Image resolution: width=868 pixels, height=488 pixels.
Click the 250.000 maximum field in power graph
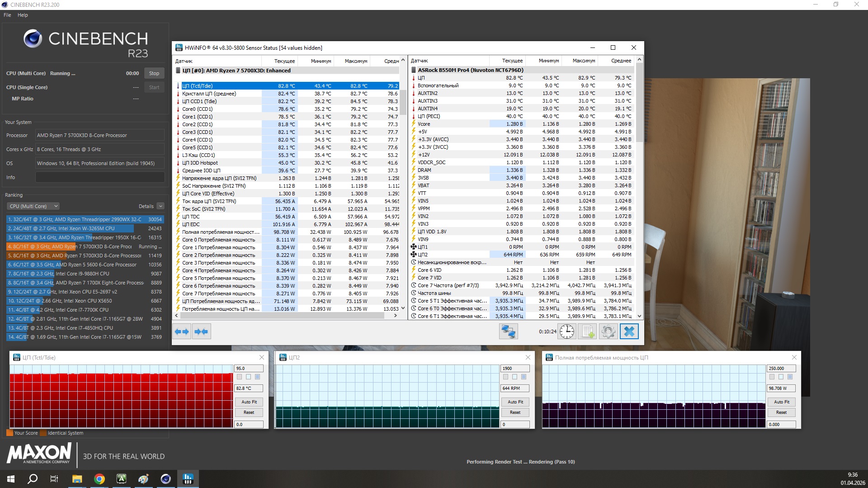(781, 369)
